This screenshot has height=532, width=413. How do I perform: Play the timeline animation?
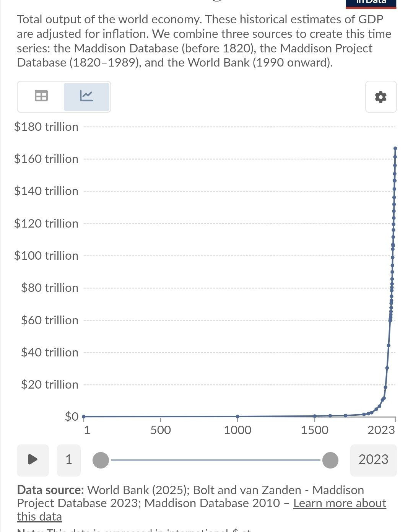coord(33,459)
